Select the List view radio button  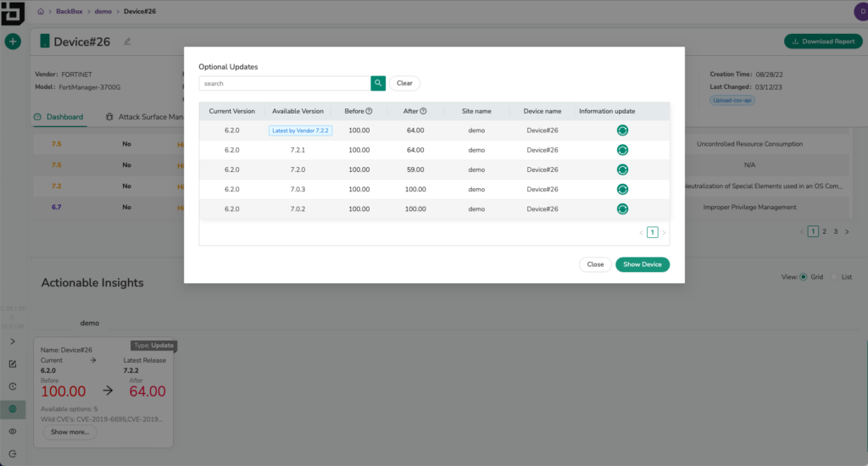pos(834,277)
